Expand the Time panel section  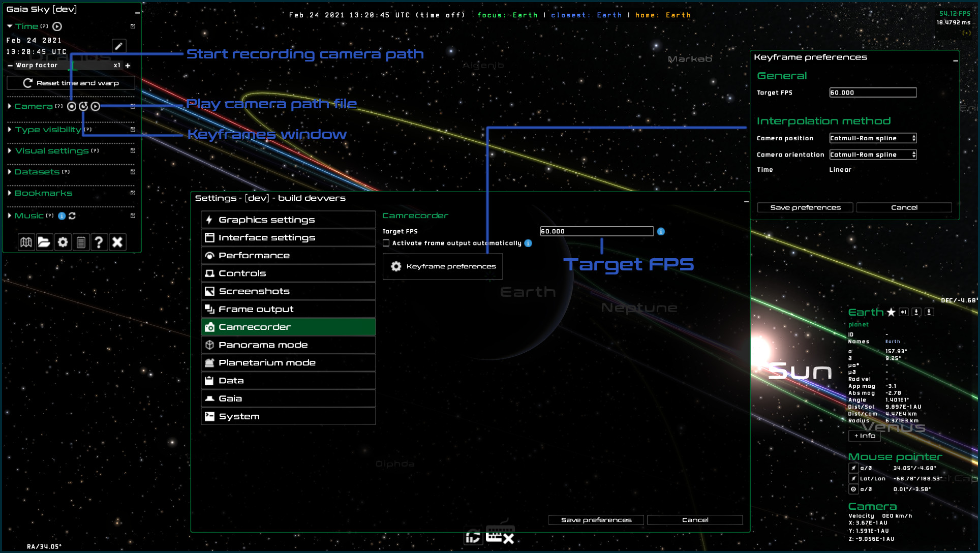coord(10,26)
